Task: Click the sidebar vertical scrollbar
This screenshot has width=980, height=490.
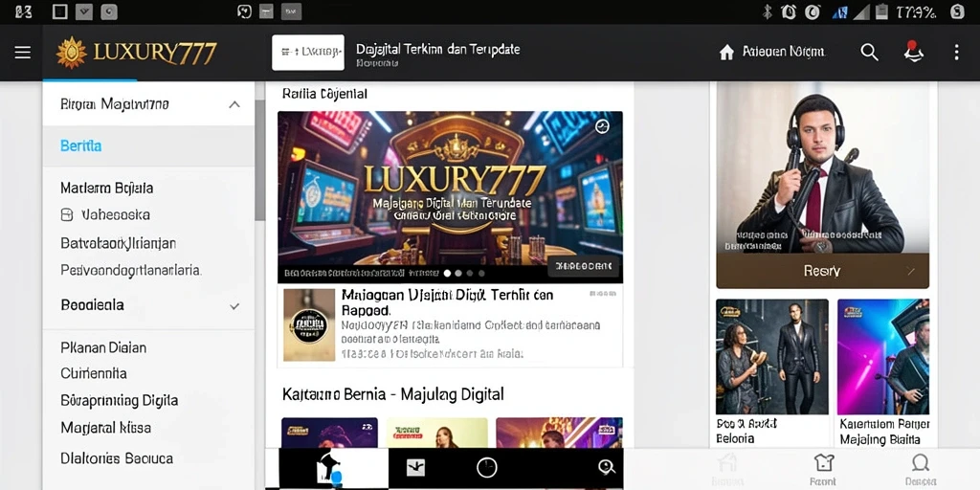Action: (x=260, y=160)
